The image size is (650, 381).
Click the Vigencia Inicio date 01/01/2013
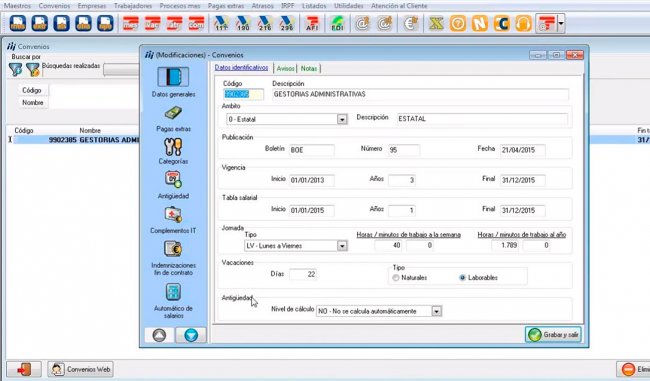[x=311, y=180]
